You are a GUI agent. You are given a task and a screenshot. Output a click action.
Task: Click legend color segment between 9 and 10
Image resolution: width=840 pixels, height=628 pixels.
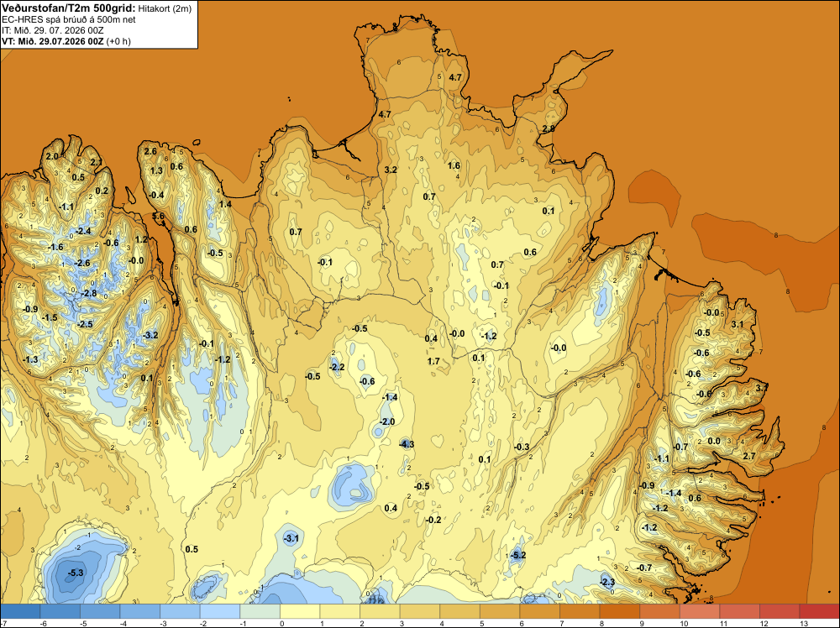pos(660,611)
